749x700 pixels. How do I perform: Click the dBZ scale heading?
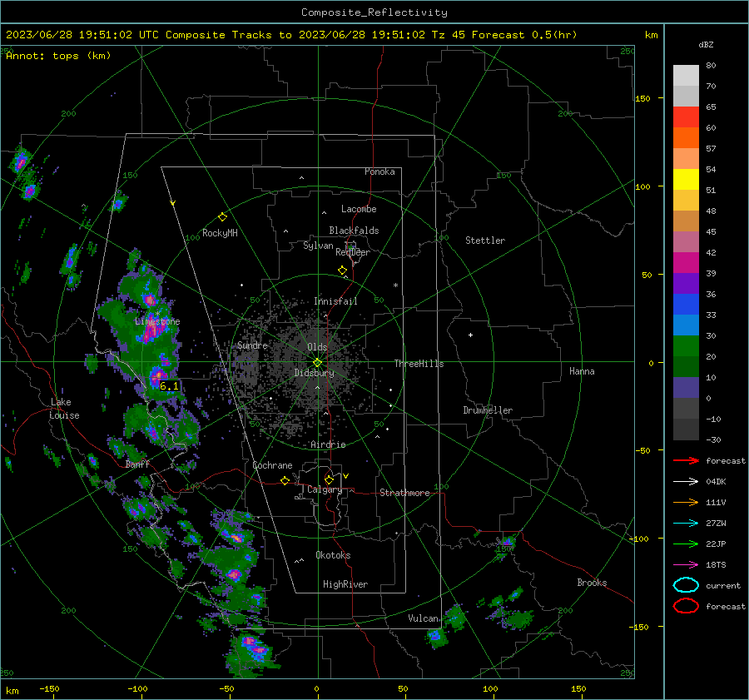706,44
